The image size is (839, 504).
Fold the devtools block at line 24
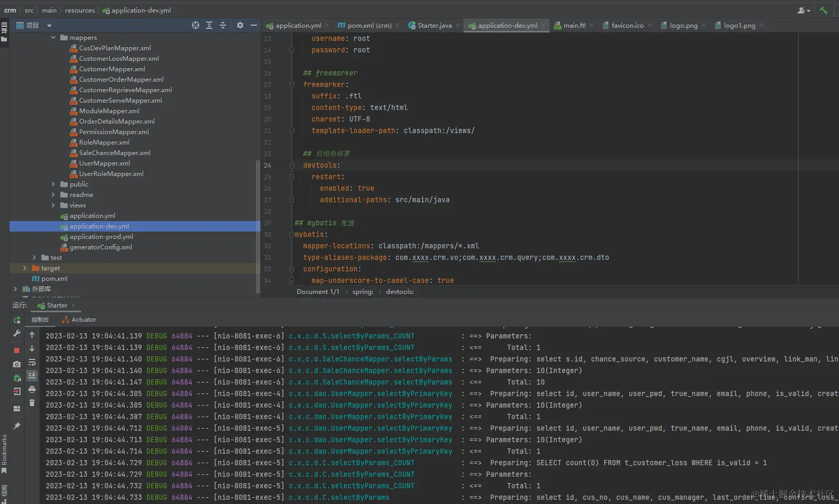tap(292, 166)
